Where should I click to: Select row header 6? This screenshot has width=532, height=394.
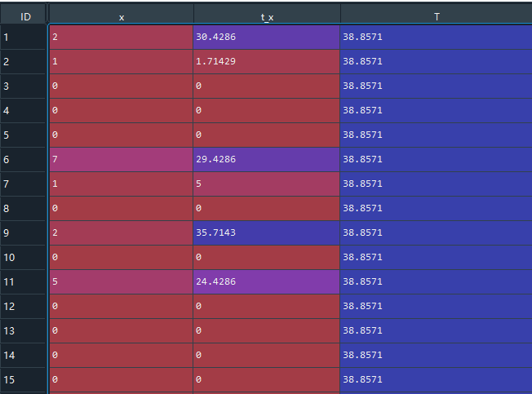23,159
